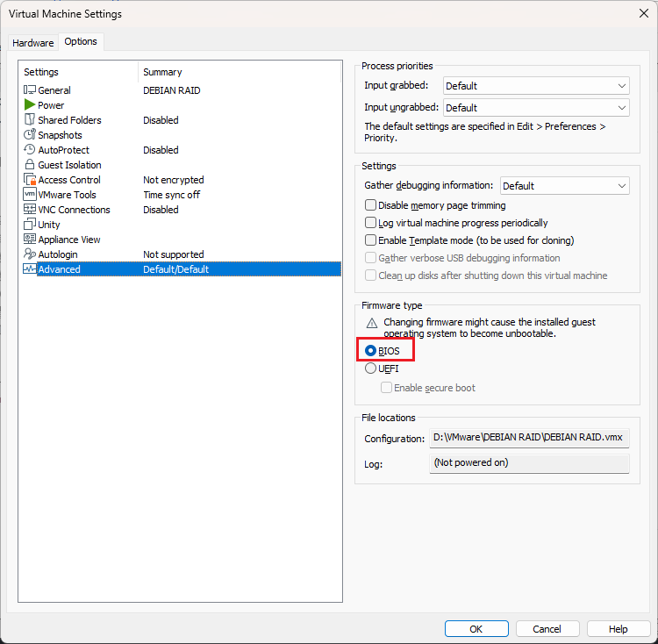658x644 pixels.
Task: Click the Cancel button
Action: (x=547, y=629)
